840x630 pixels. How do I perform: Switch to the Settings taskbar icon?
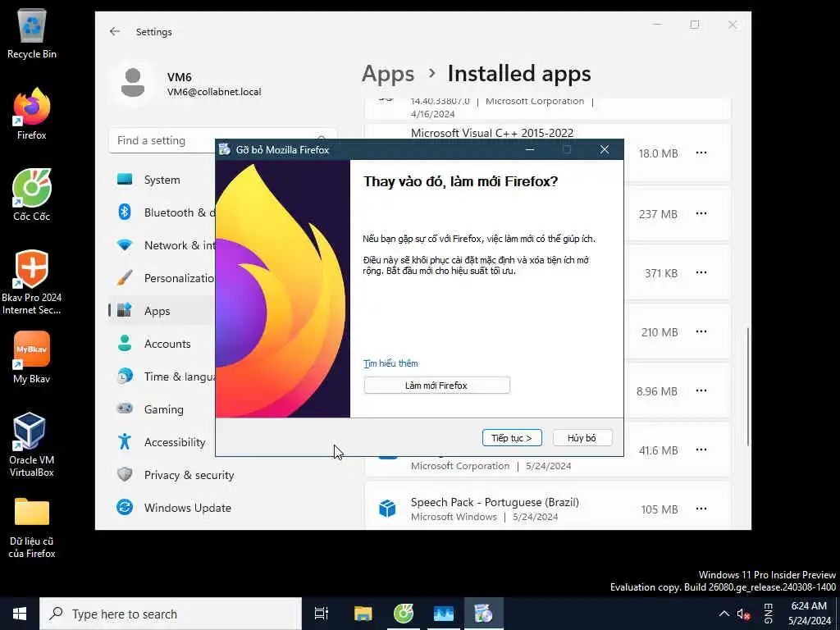pos(444,614)
